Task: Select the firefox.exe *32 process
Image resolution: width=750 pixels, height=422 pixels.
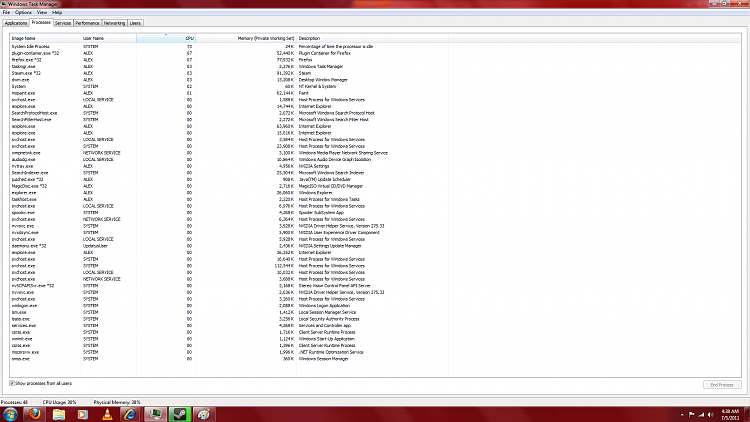Action: tap(230, 60)
